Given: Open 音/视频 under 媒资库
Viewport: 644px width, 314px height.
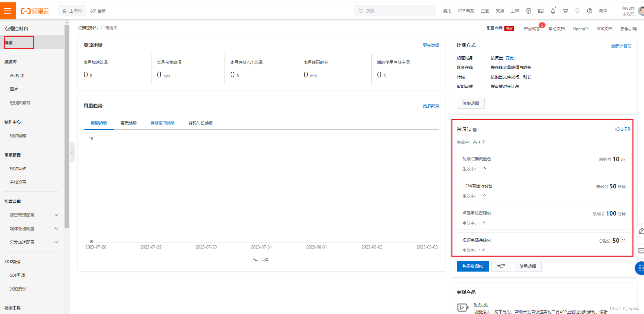Looking at the screenshot, I should [17, 75].
